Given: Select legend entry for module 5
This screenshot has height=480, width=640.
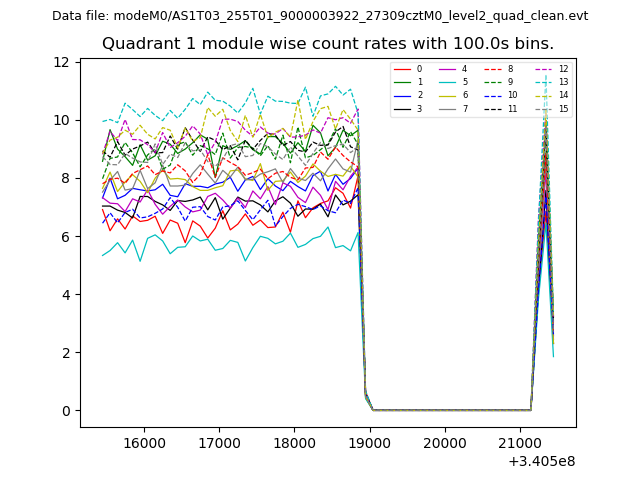Looking at the screenshot, I should pos(463,82).
